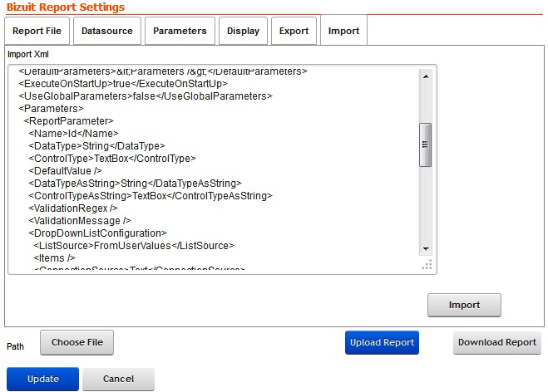Click the Upload Report button
The image size is (548, 392).
point(382,342)
